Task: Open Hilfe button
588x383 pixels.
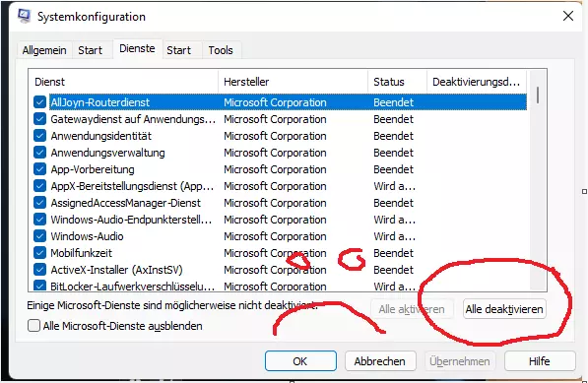Action: tap(540, 361)
